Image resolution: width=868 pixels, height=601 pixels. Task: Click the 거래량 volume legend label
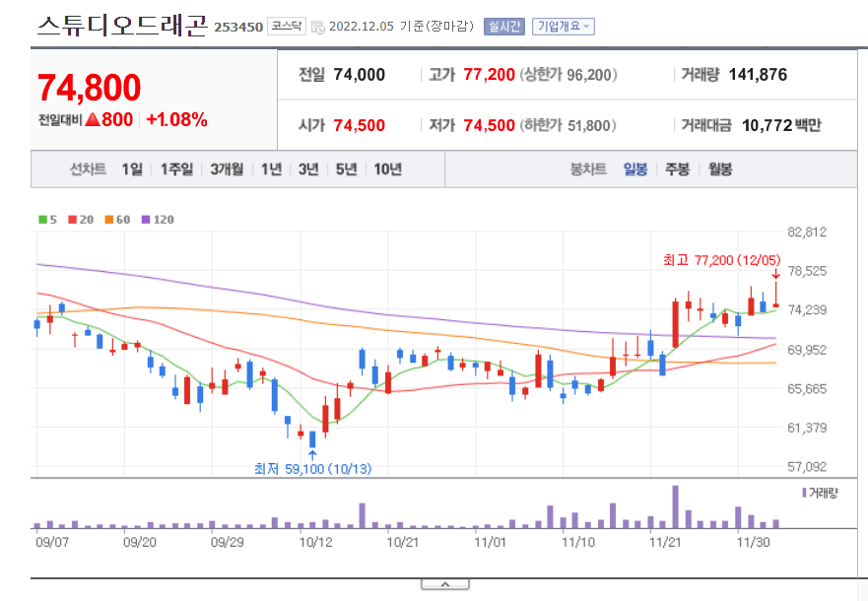click(x=820, y=493)
